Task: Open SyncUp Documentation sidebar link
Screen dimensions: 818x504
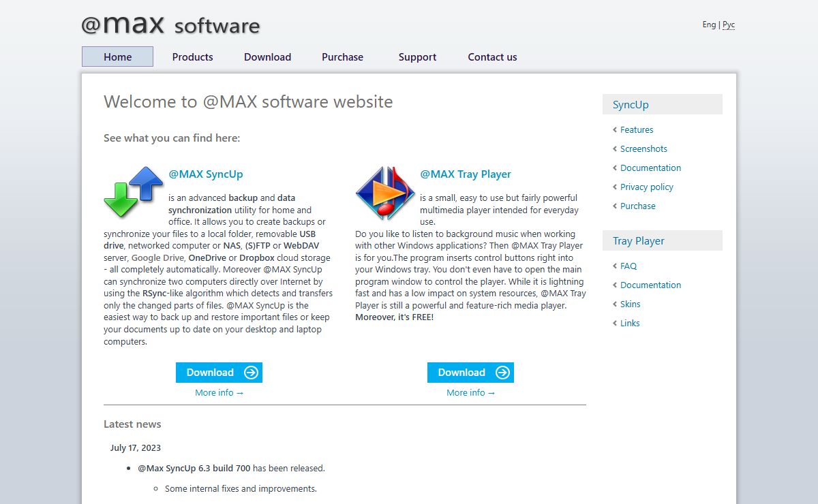Action: [650, 168]
